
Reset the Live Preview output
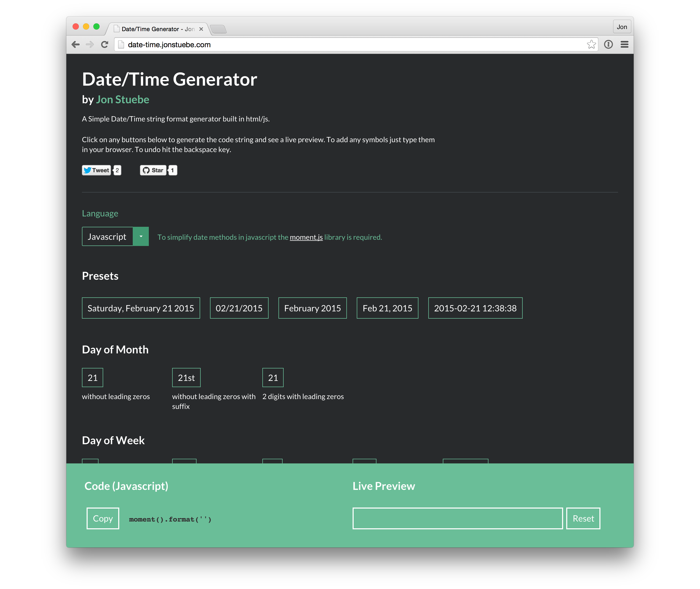point(583,518)
